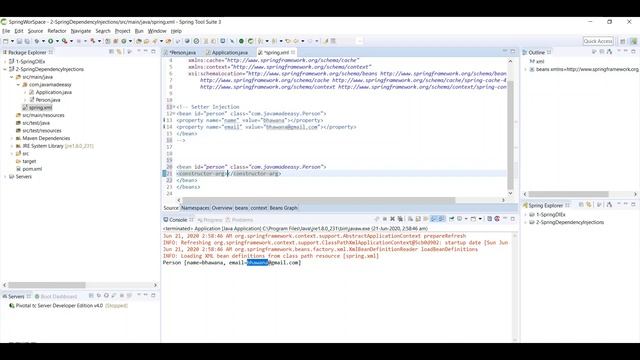Viewport: 640px width, 360px height.
Task: Toggle Link with Editor in Package Explorer
Action: [x=119, y=52]
